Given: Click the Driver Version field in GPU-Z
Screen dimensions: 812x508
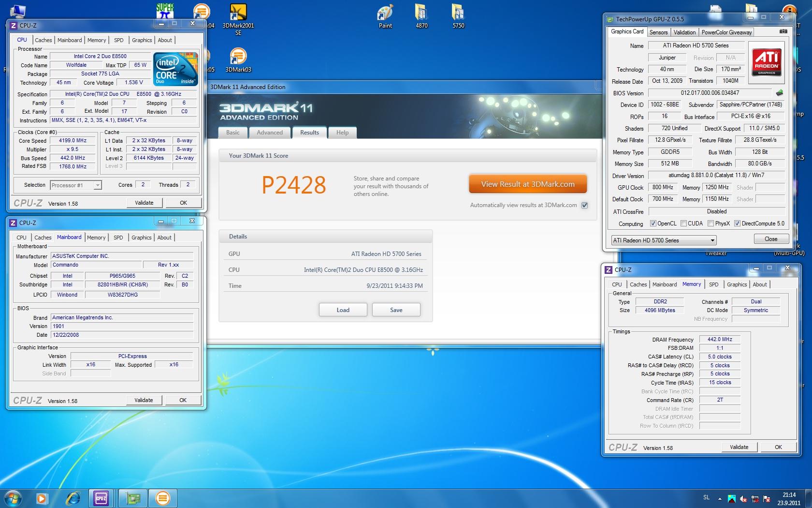Looking at the screenshot, I should (716, 175).
